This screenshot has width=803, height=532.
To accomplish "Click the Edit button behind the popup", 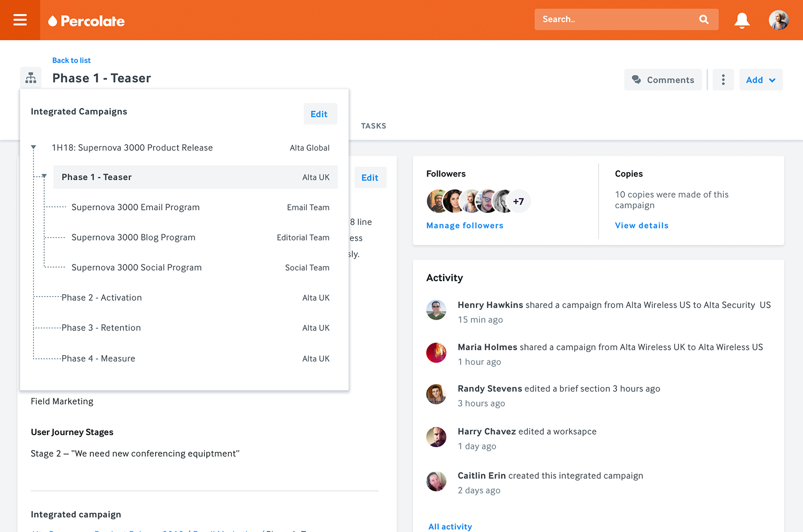I will tap(370, 178).
